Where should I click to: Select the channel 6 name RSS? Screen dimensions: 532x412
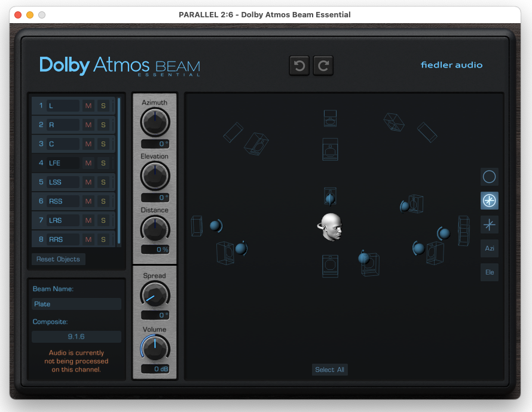(63, 201)
